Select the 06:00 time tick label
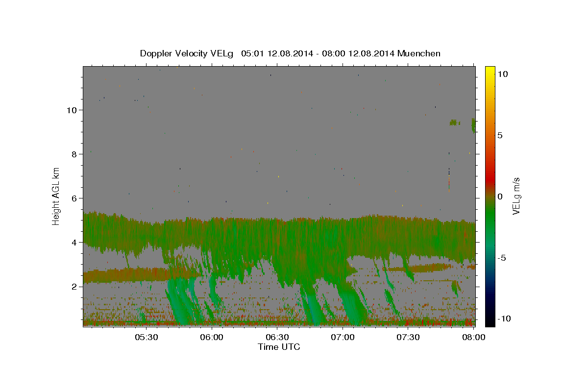This screenshot has height=392, width=588. pos(212,337)
